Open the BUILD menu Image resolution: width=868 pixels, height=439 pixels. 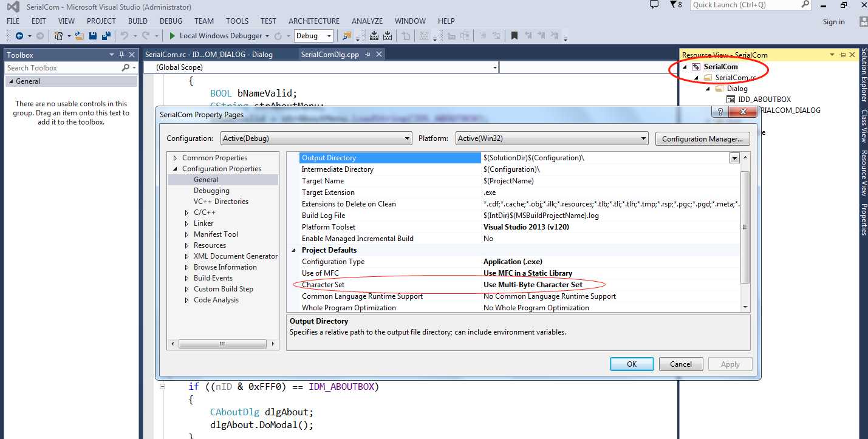pyautogui.click(x=138, y=21)
